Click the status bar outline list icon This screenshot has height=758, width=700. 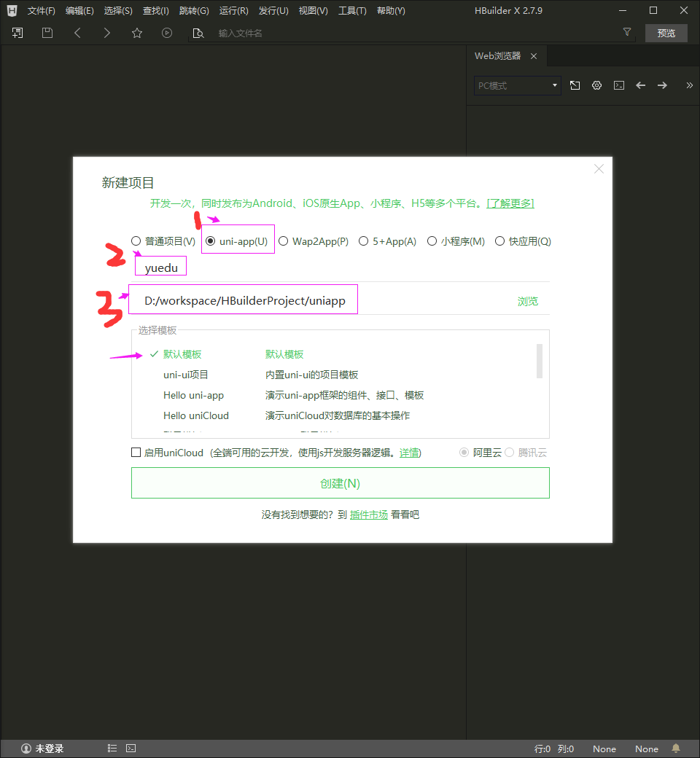(x=112, y=749)
